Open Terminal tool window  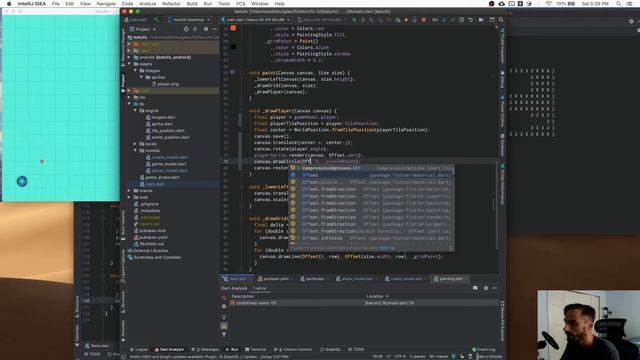(x=256, y=350)
